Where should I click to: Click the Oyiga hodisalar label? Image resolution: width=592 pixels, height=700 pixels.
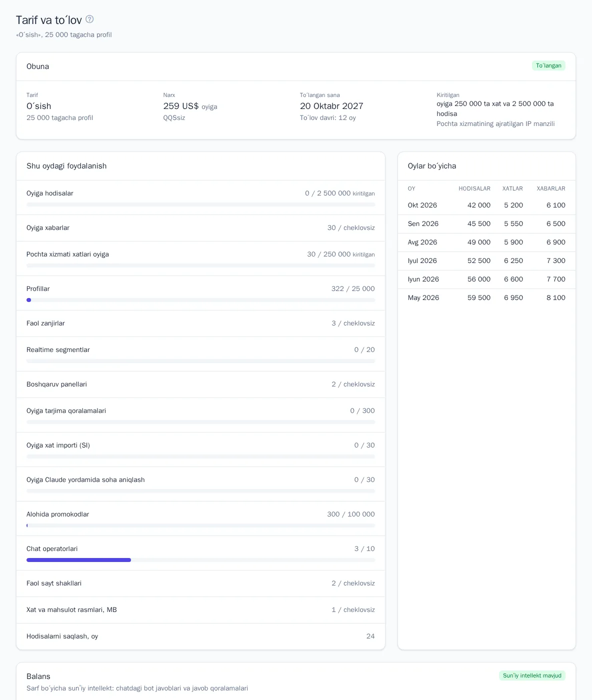point(50,193)
